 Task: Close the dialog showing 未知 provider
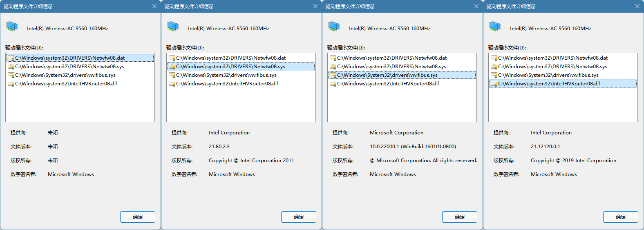pos(154,6)
